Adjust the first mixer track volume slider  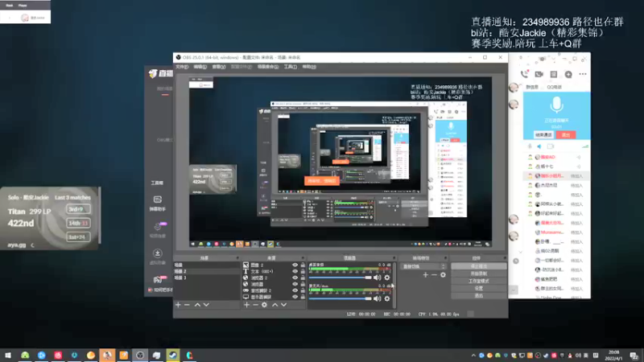(340, 278)
